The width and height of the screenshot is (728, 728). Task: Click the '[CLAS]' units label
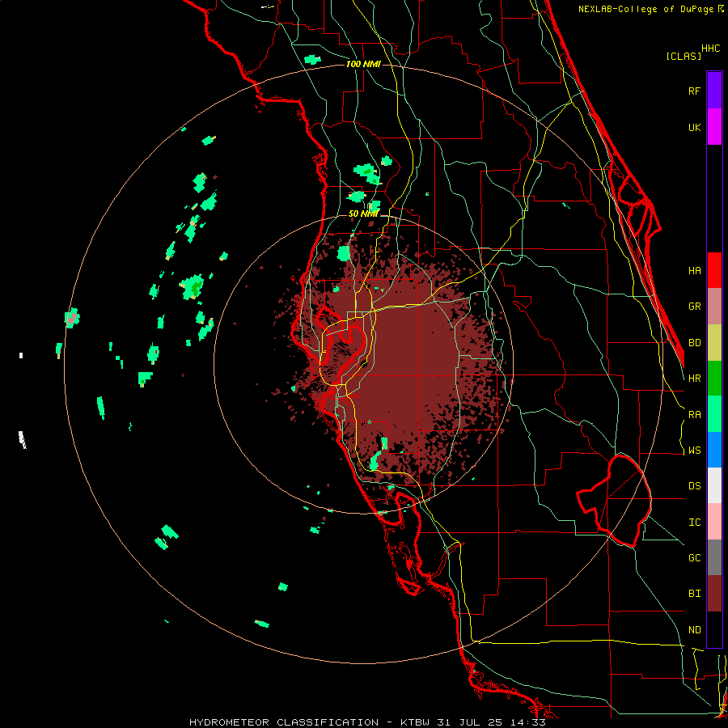pos(684,56)
